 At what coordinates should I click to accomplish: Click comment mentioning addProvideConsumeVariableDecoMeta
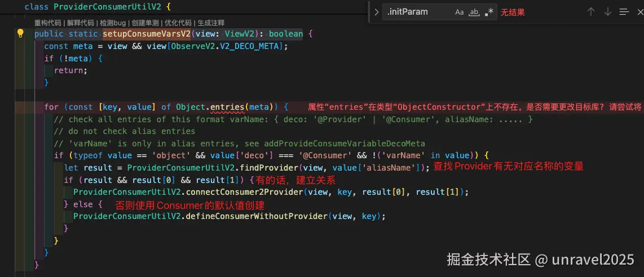240,144
